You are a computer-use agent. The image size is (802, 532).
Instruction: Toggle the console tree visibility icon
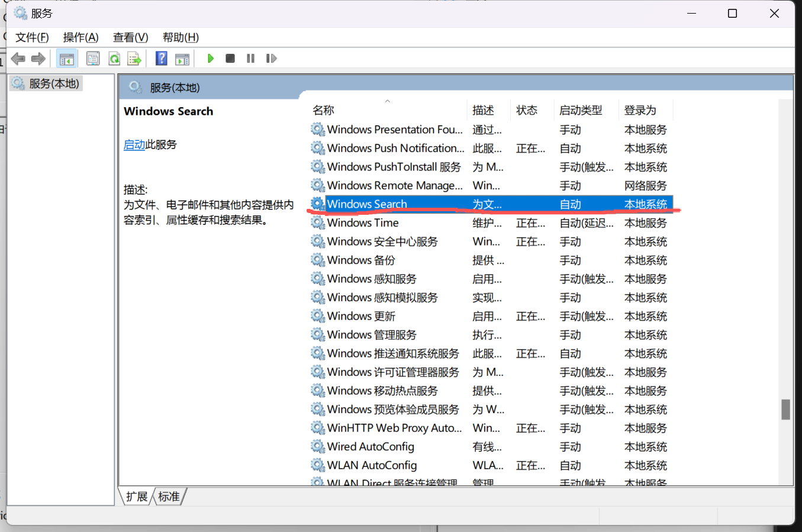pyautogui.click(x=67, y=58)
